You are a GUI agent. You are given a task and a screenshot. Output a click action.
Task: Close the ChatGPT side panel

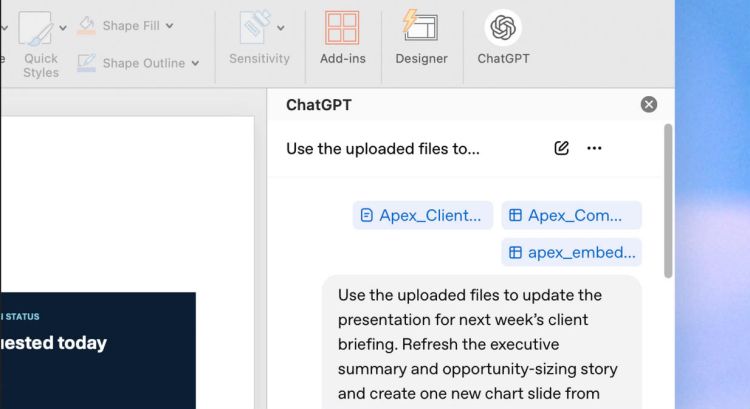tap(649, 104)
